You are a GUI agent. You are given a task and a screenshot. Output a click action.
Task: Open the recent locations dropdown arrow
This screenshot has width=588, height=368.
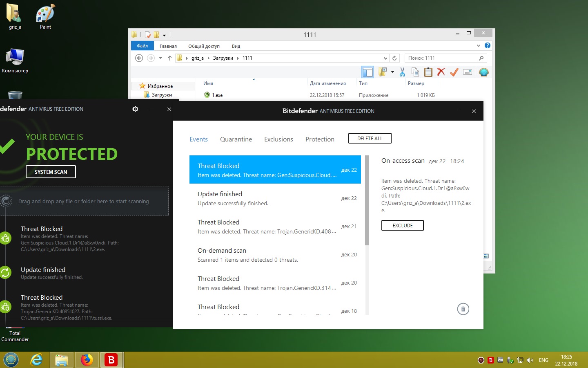click(160, 58)
